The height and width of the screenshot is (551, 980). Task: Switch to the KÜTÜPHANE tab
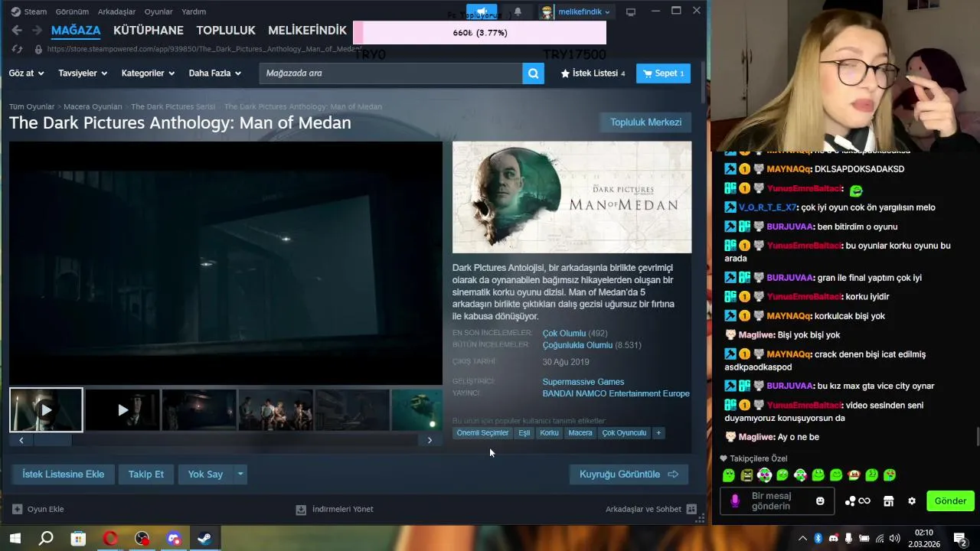[149, 31]
